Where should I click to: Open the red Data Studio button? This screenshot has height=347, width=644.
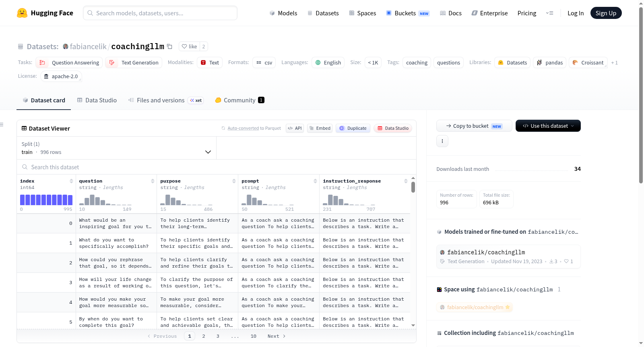click(x=393, y=128)
